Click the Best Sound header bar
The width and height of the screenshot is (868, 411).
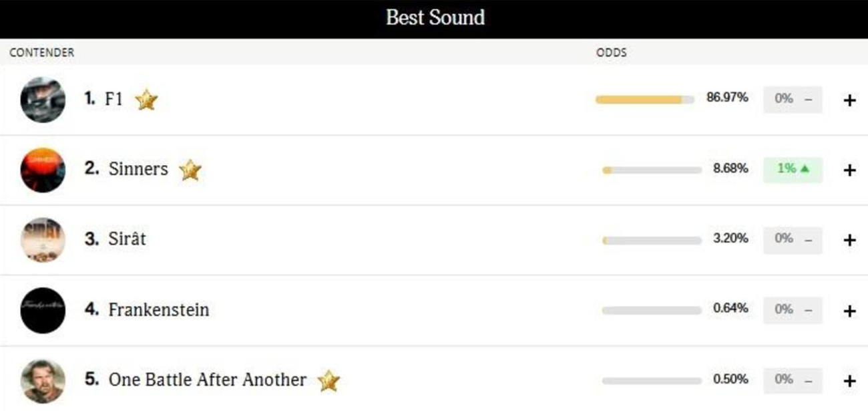click(434, 18)
